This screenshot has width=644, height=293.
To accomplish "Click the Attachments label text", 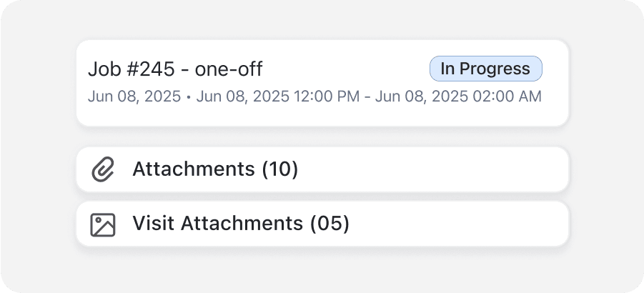I will coord(194,170).
